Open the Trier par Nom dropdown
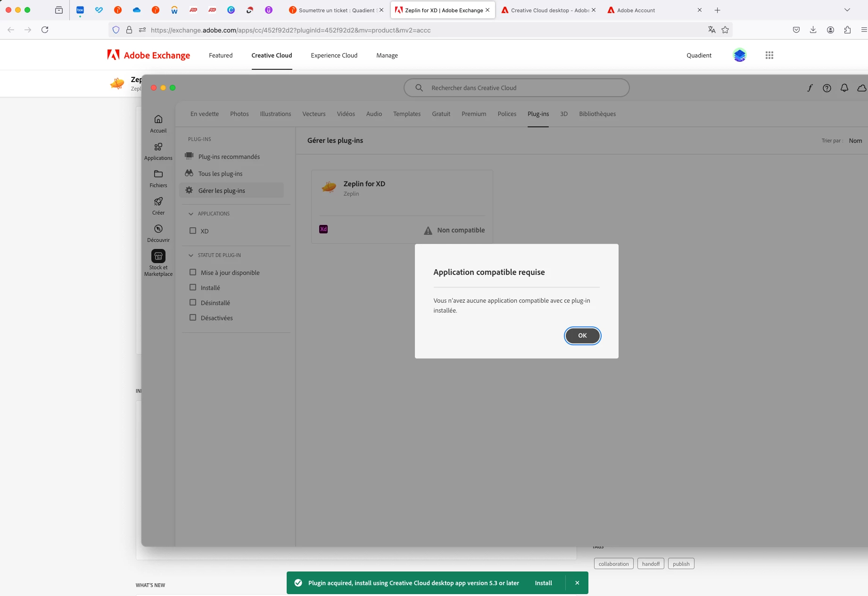Image resolution: width=868 pixels, height=596 pixels. tap(855, 141)
